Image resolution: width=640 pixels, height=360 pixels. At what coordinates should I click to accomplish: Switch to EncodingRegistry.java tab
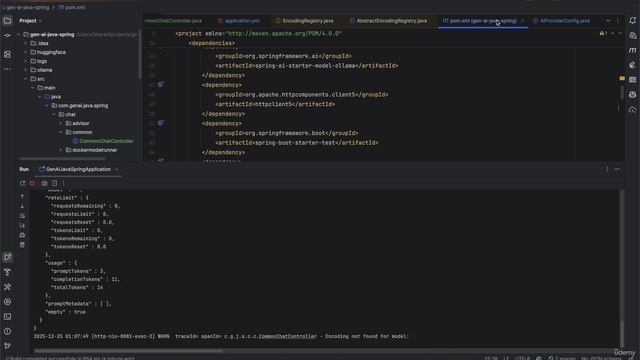304,21
